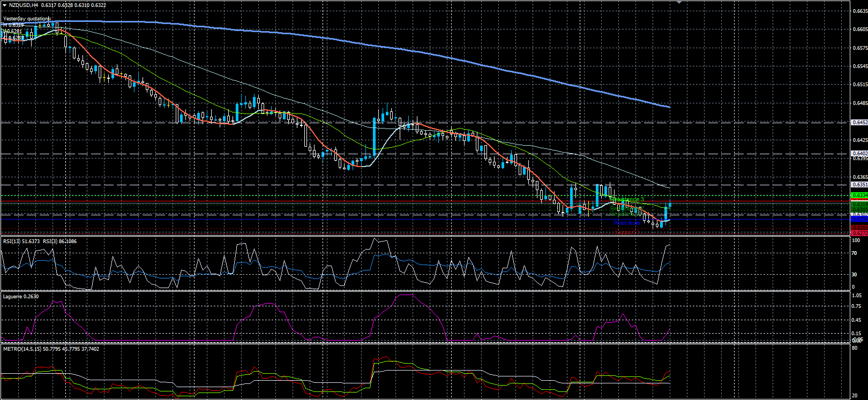
Task: Click the grey chart shift triangle at top
Action: point(680,3)
